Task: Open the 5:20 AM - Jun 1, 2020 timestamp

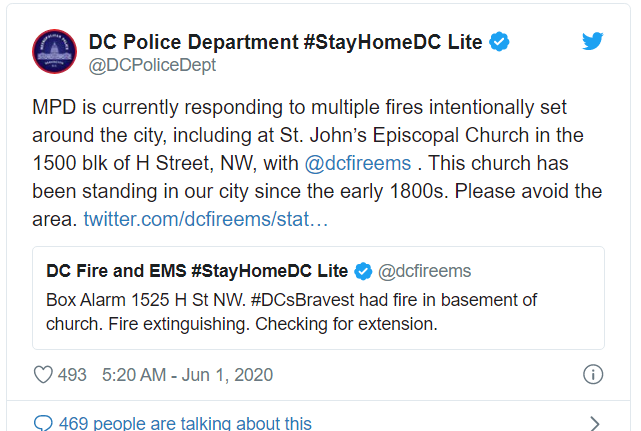Action: (187, 375)
